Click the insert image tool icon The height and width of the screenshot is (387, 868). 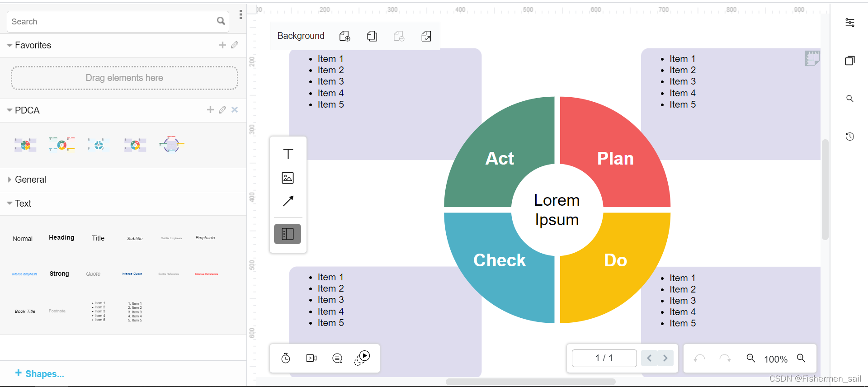click(x=288, y=178)
